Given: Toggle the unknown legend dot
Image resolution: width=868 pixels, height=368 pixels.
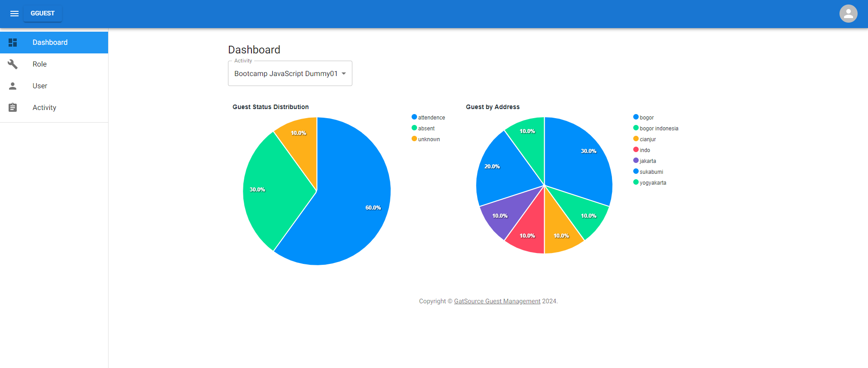Looking at the screenshot, I should (x=414, y=139).
